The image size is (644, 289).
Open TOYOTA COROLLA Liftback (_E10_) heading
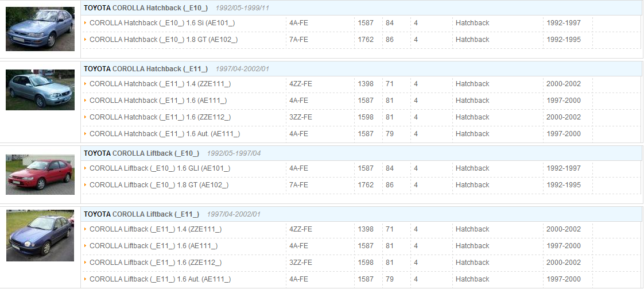coord(141,153)
